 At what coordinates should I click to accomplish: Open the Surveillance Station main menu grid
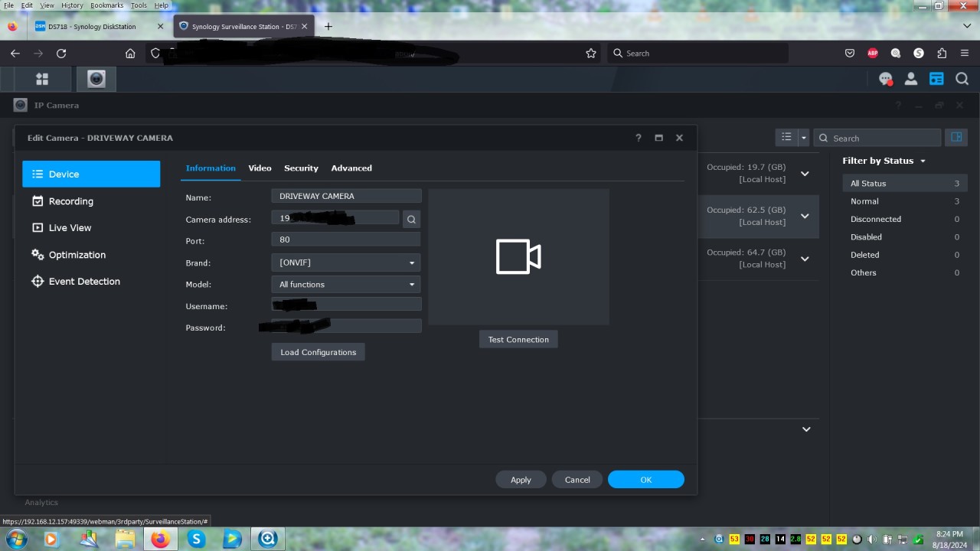[42, 79]
